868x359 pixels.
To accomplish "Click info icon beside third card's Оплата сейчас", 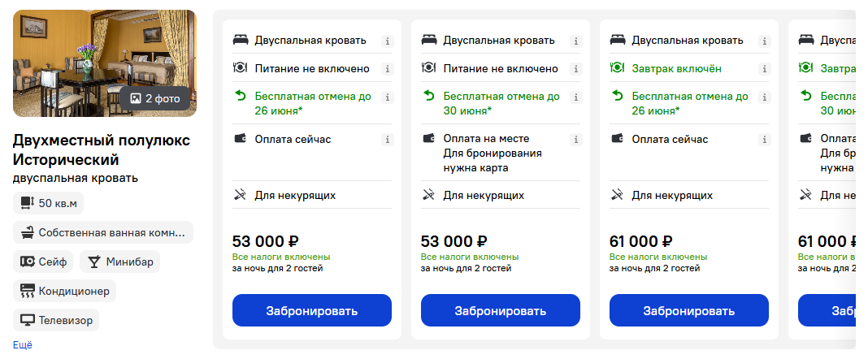I will point(765,140).
